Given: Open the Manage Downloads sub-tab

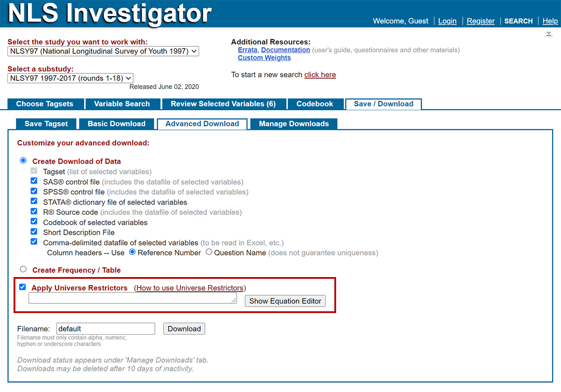Looking at the screenshot, I should tap(294, 124).
